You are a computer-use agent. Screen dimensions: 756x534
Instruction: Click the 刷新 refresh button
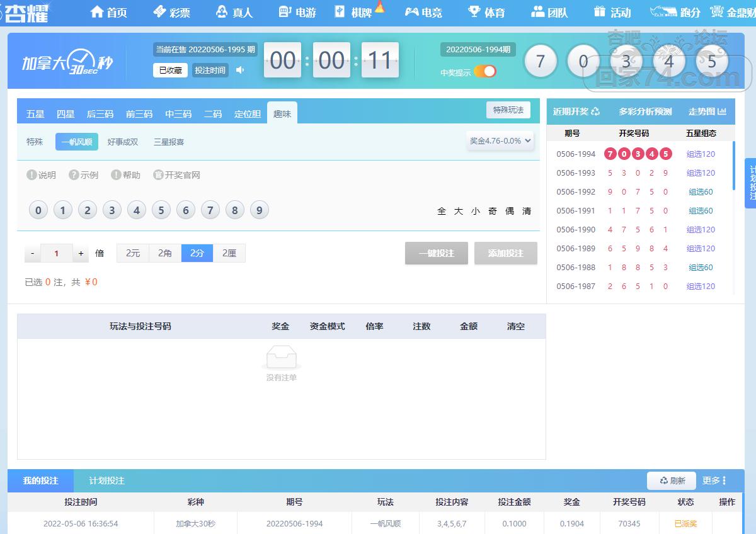pos(672,480)
